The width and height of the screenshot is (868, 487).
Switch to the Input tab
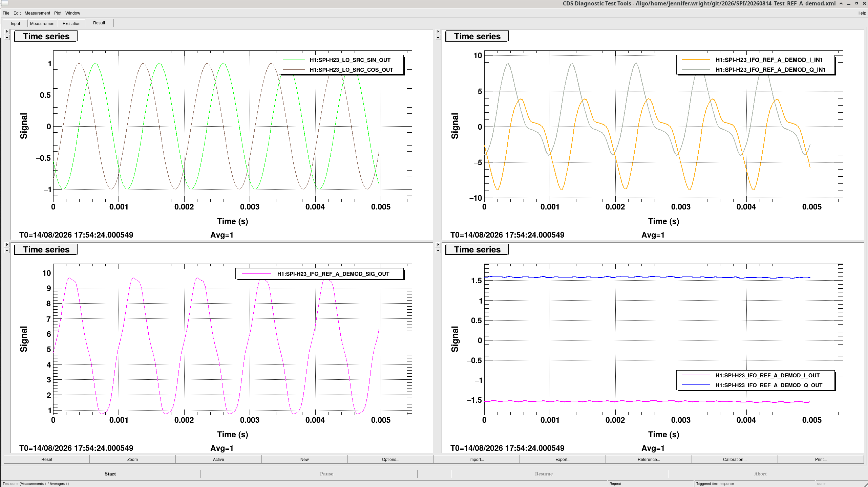point(15,23)
